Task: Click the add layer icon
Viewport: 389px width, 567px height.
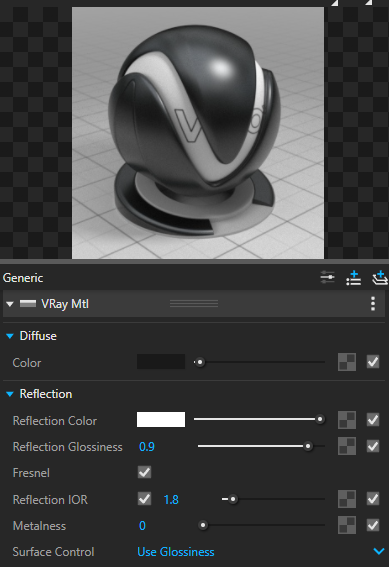Action: pyautogui.click(x=380, y=278)
